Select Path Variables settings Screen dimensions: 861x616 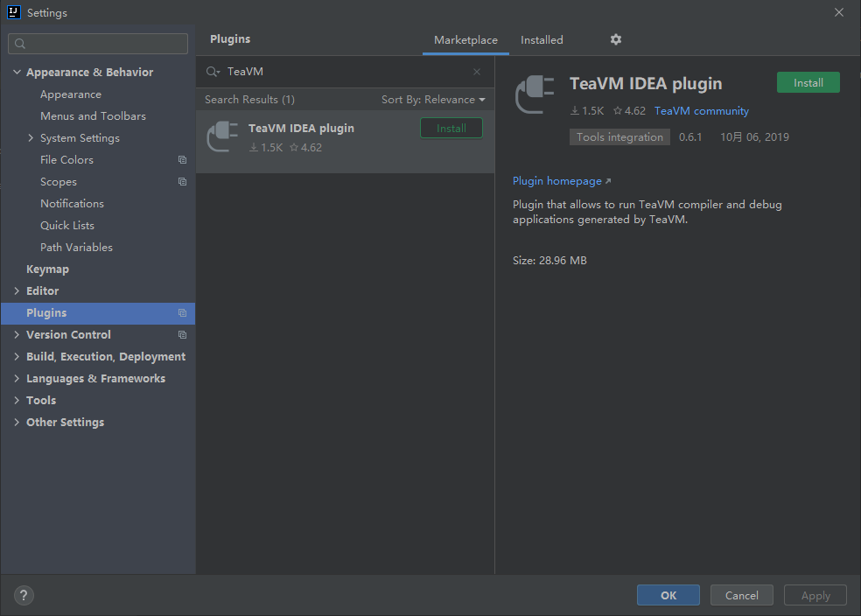(76, 248)
